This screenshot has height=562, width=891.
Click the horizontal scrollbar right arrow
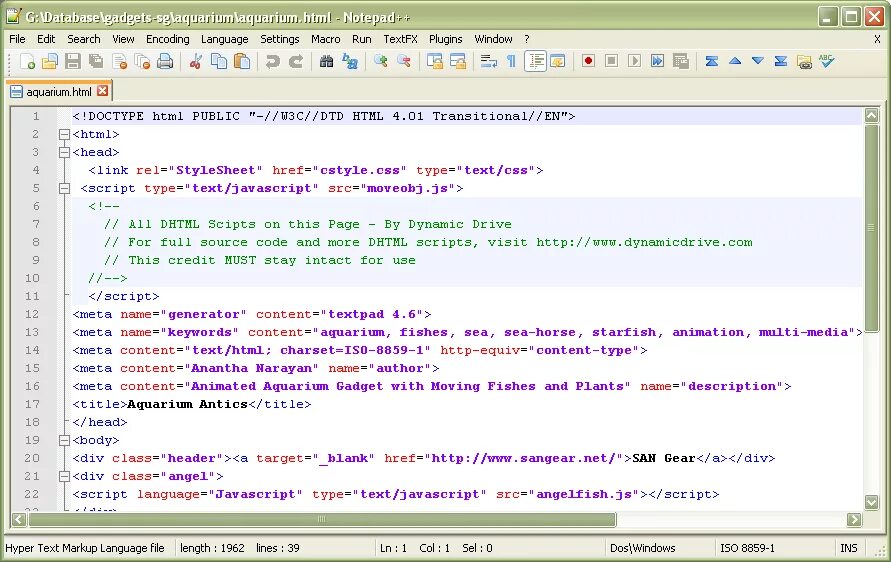854,519
